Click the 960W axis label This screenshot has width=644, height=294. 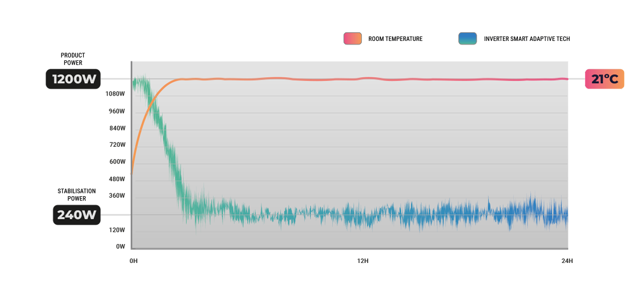pos(117,111)
